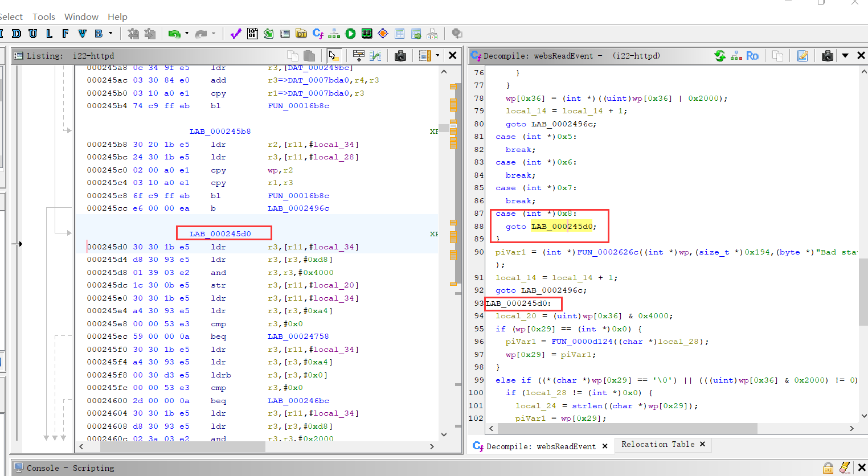The width and height of the screenshot is (868, 476).
Task: Open the Decompiler (Cf) toolbar icon
Action: [x=318, y=34]
